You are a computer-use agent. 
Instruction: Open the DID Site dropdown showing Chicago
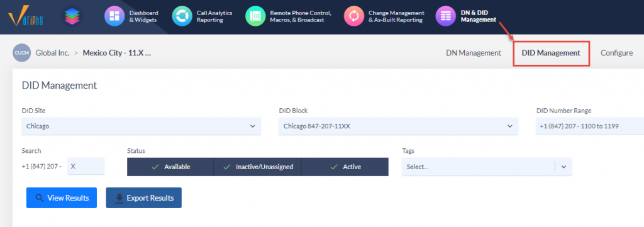point(142,126)
